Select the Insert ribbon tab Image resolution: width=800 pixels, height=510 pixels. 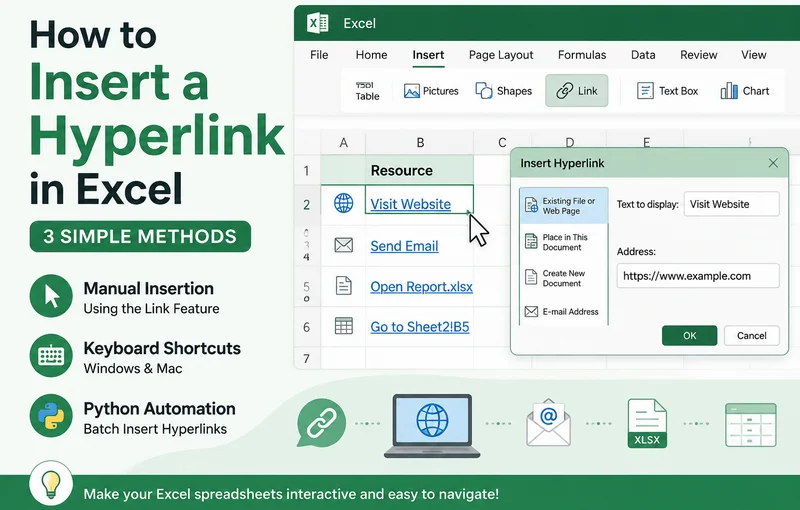pos(428,55)
